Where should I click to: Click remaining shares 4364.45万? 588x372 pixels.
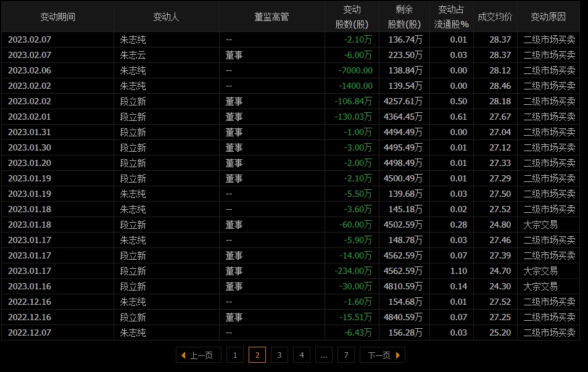[x=403, y=117]
